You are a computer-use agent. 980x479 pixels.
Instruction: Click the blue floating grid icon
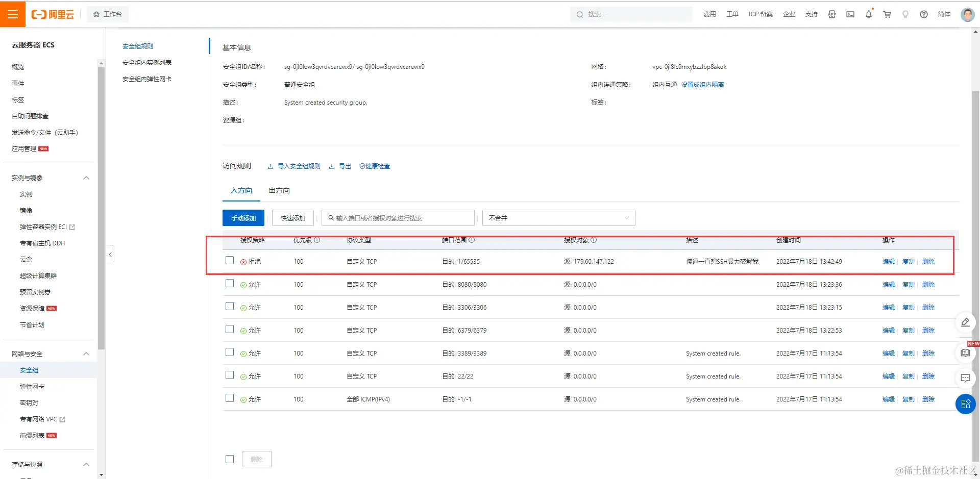point(965,404)
